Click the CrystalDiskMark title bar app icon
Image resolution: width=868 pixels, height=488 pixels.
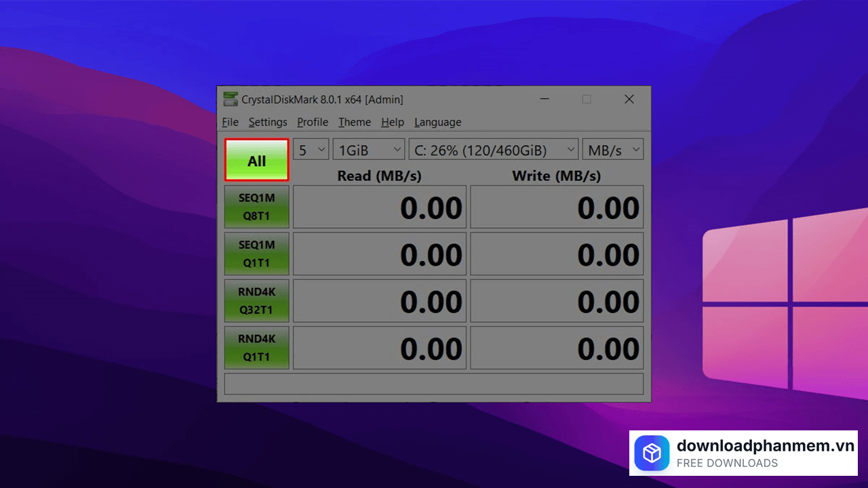coord(231,100)
